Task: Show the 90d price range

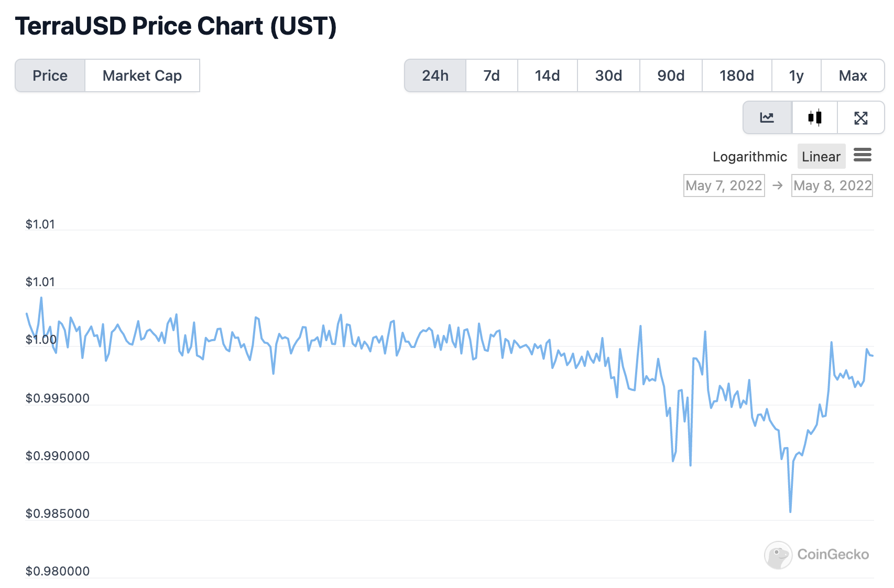Action: click(x=671, y=75)
